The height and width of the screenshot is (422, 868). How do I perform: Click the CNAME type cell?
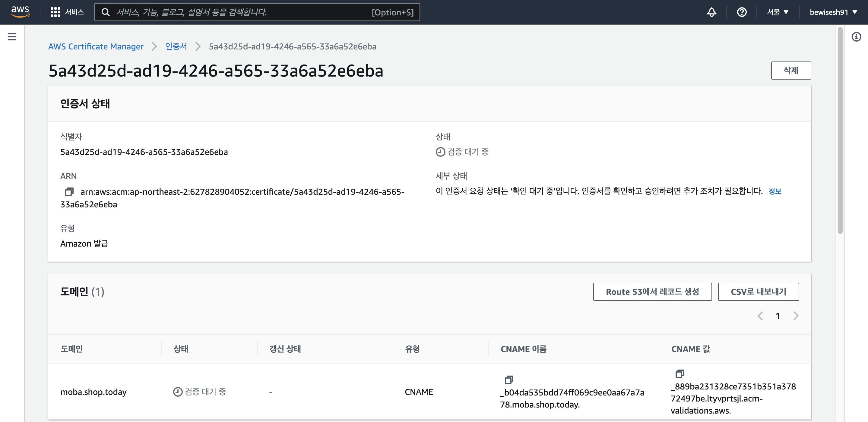(419, 392)
